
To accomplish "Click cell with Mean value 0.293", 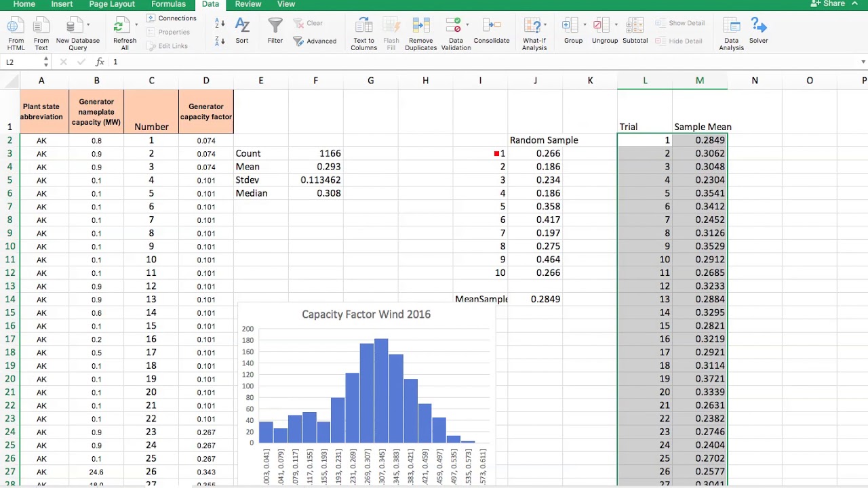I will click(315, 167).
